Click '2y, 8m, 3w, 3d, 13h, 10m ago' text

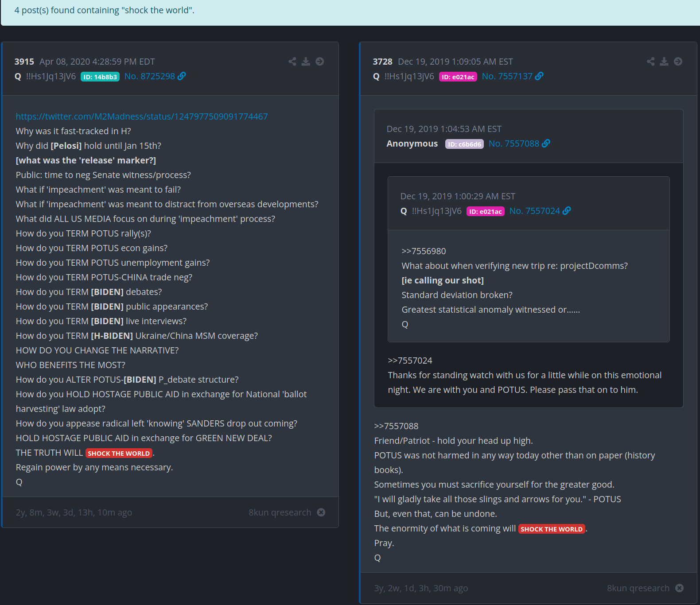[74, 512]
